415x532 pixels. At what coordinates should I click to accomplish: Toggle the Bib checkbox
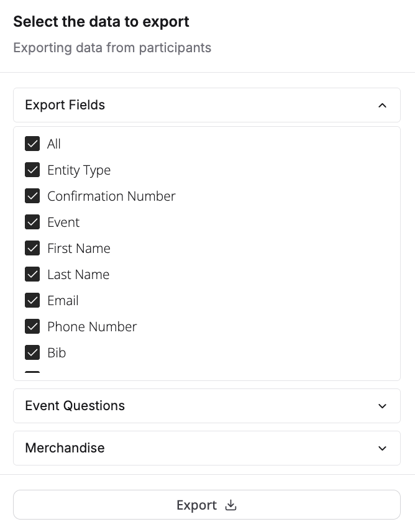32,353
